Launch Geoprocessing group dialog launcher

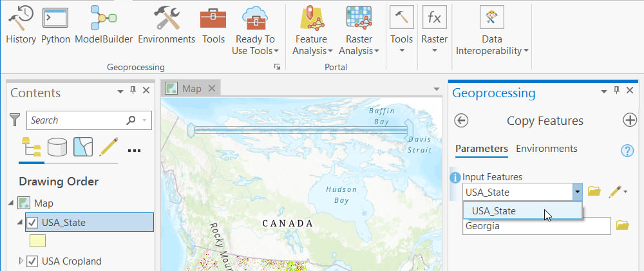pyautogui.click(x=277, y=67)
